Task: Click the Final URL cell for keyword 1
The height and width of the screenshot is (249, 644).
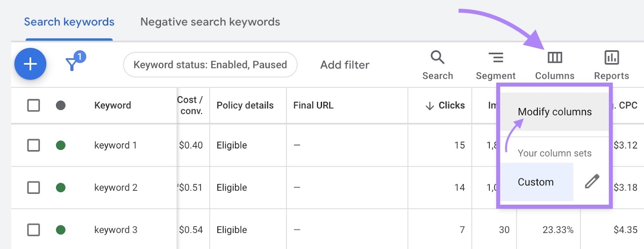Action: coord(297,145)
